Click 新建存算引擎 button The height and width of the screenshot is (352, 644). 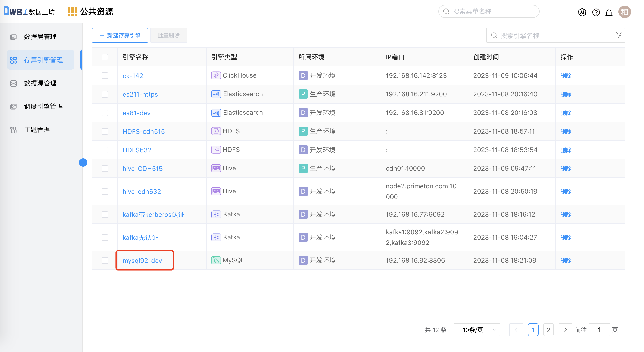pos(120,35)
